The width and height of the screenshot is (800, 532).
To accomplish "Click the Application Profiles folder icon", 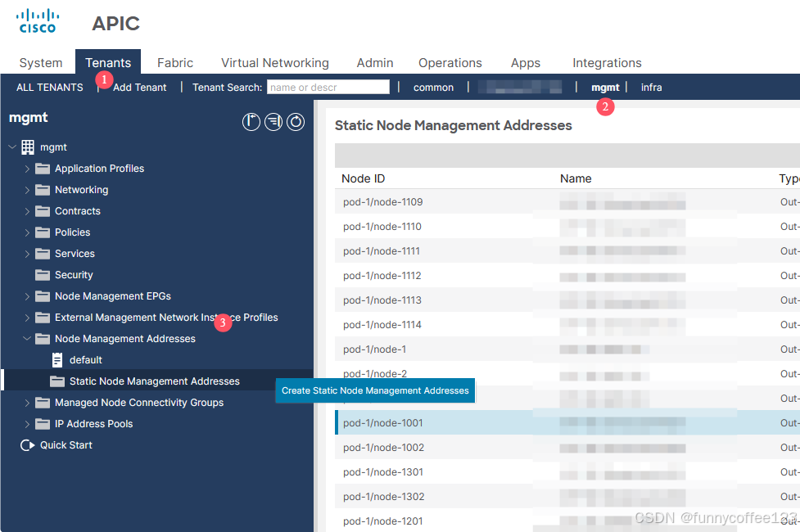I will pyautogui.click(x=43, y=169).
